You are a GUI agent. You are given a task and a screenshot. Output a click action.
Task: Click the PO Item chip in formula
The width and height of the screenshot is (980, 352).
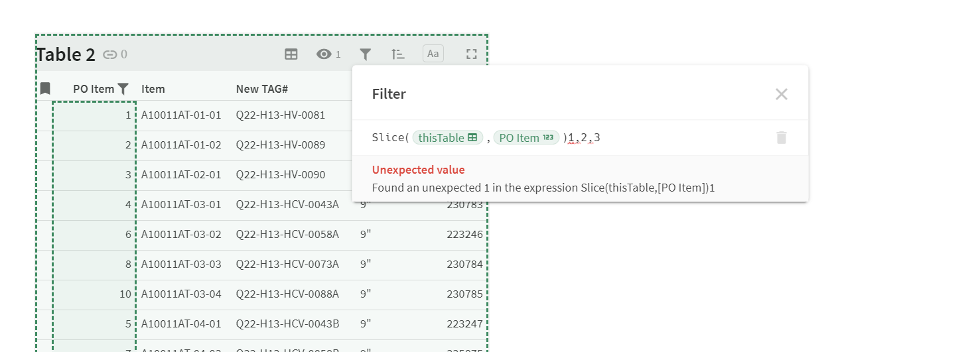point(526,138)
